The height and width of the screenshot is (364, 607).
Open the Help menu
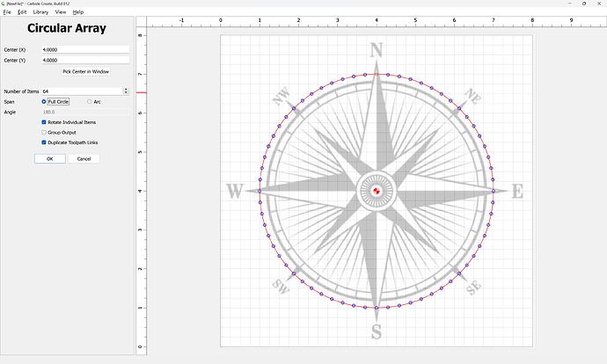click(x=78, y=12)
